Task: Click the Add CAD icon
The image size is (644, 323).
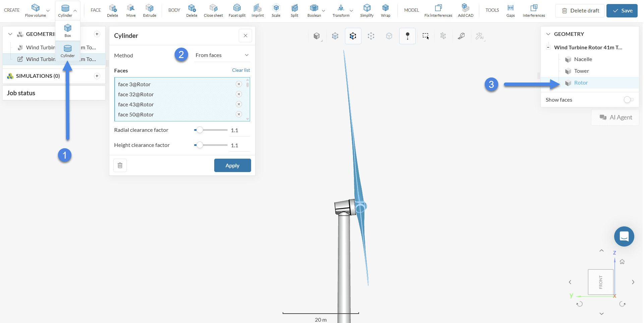Action: click(466, 10)
